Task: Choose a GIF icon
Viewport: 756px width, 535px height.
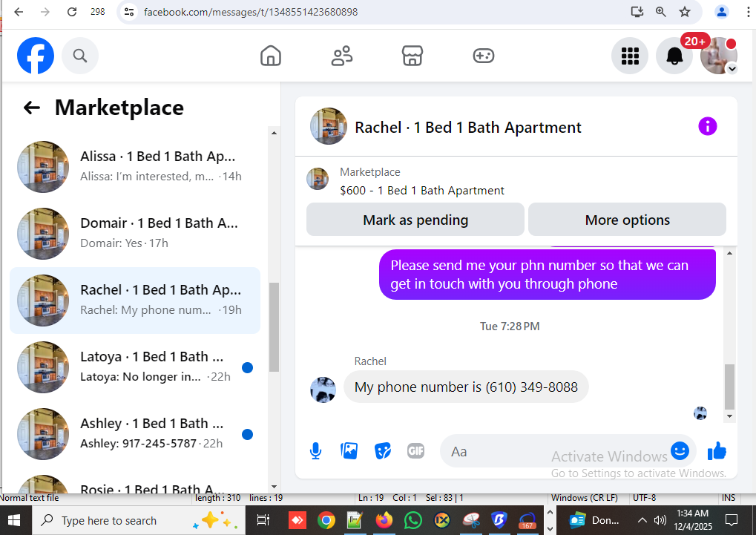Action: 415,451
